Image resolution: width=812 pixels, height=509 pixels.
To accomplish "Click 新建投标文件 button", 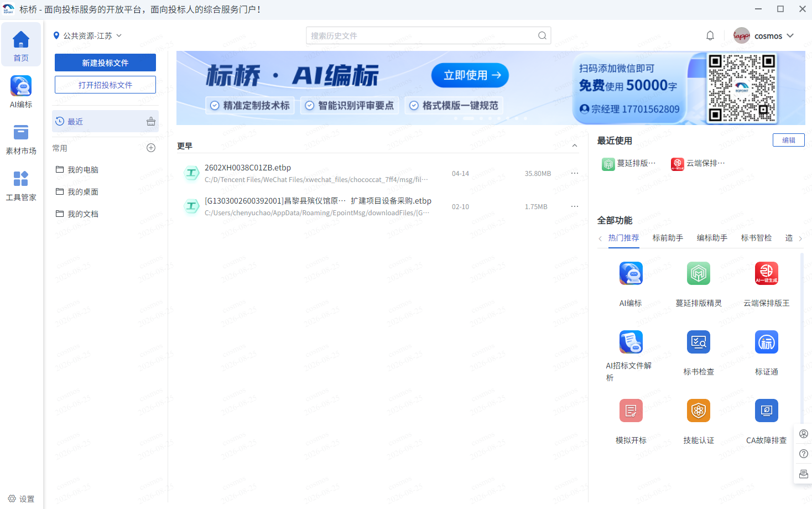I will [x=105, y=63].
